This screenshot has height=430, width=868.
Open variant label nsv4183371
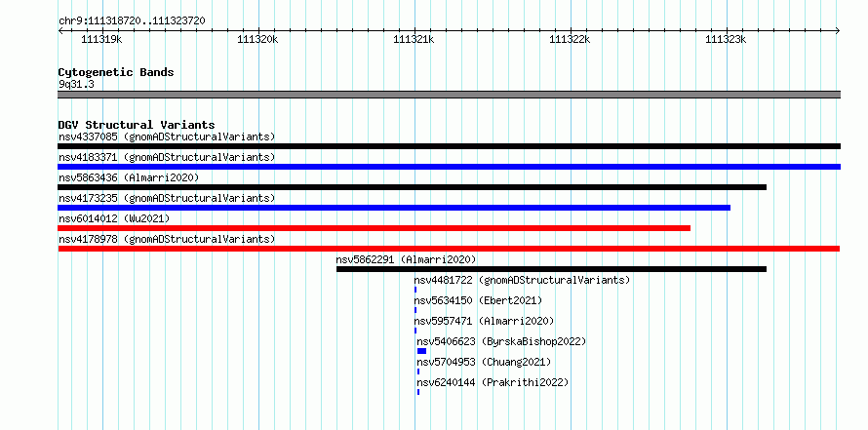(167, 157)
